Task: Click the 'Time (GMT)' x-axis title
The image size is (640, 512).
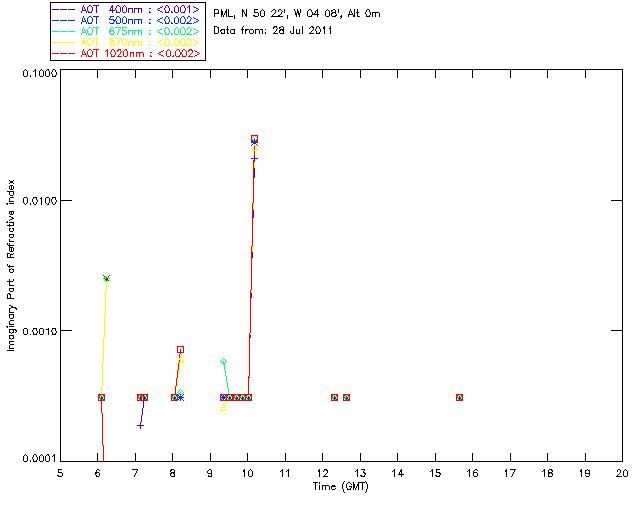Action: pyautogui.click(x=341, y=487)
